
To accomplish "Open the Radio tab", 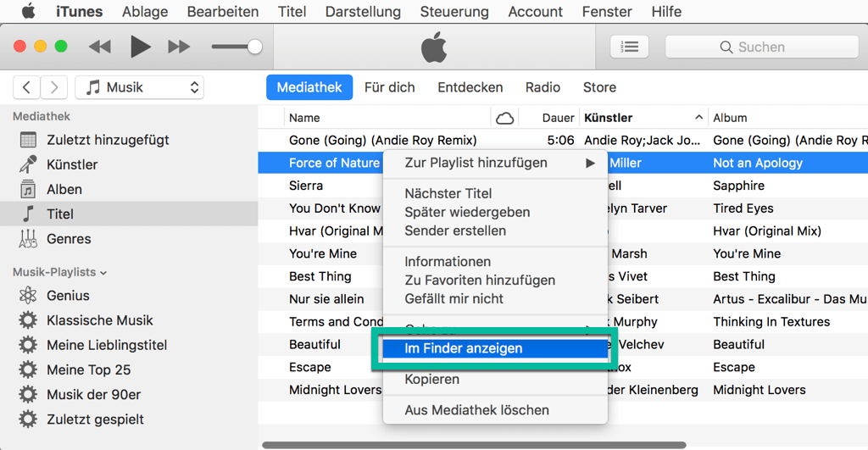I will (x=542, y=87).
